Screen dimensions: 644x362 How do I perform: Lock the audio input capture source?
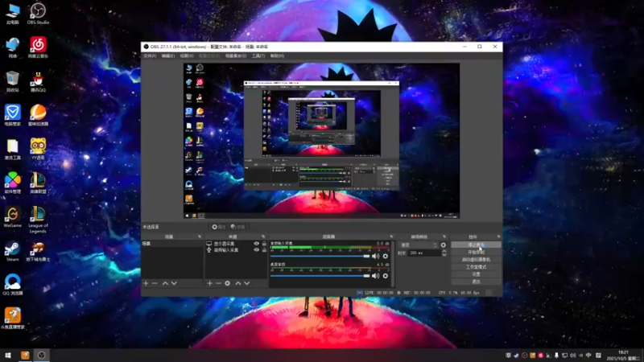264,250
